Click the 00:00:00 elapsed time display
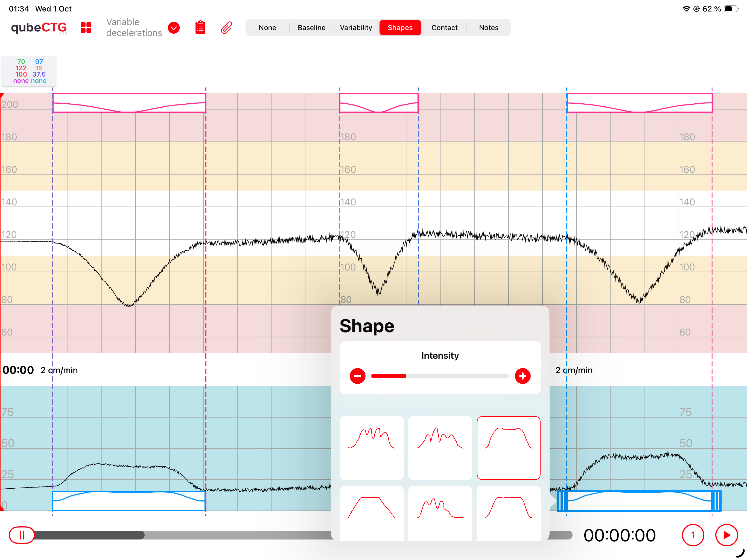 point(620,535)
